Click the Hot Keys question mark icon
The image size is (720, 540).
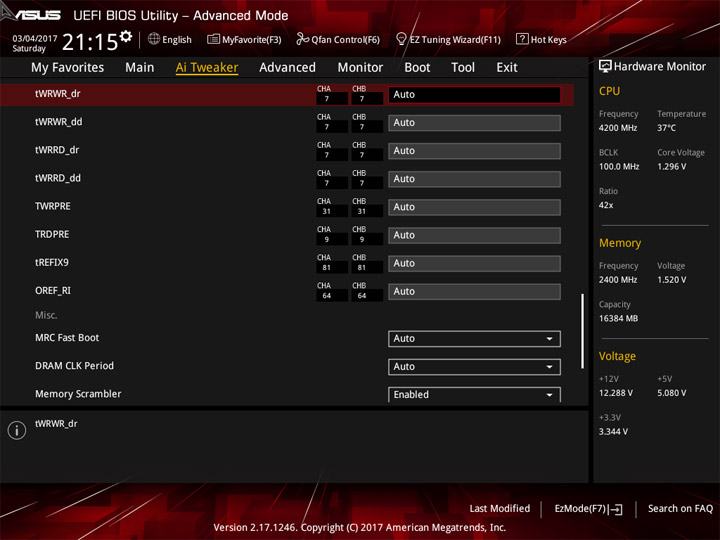(522, 39)
